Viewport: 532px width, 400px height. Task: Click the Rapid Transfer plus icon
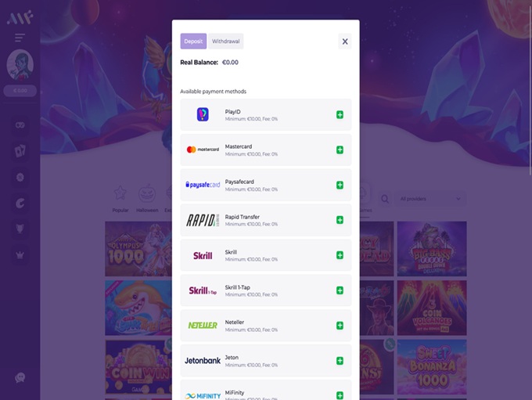tap(340, 220)
